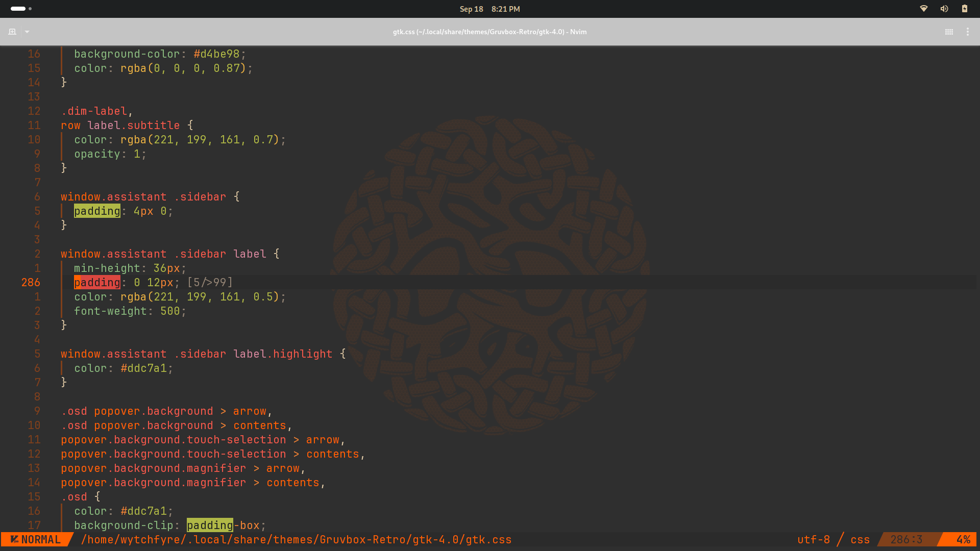Image resolution: width=980 pixels, height=551 pixels.
Task: Open the three-dot main menu
Action: pyautogui.click(x=967, y=32)
